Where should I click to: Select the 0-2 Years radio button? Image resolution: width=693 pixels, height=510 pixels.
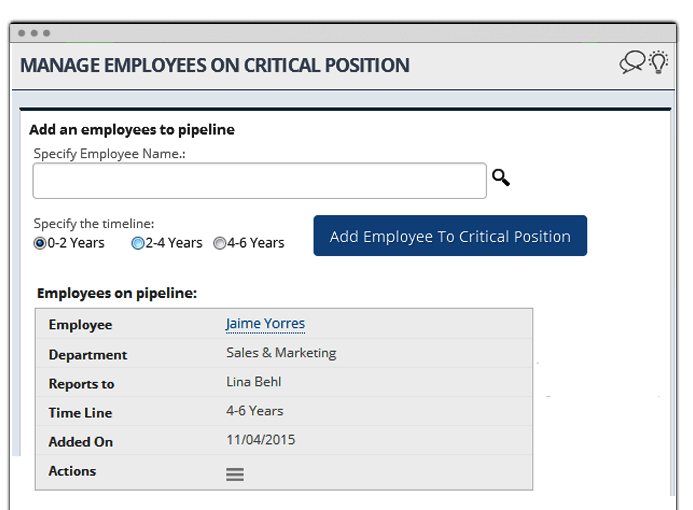[40, 243]
